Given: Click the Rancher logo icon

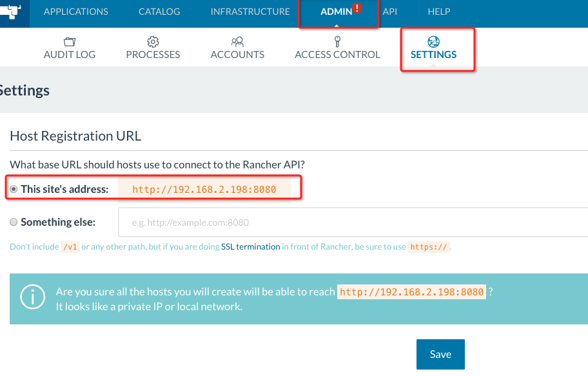Looking at the screenshot, I should coord(10,11).
